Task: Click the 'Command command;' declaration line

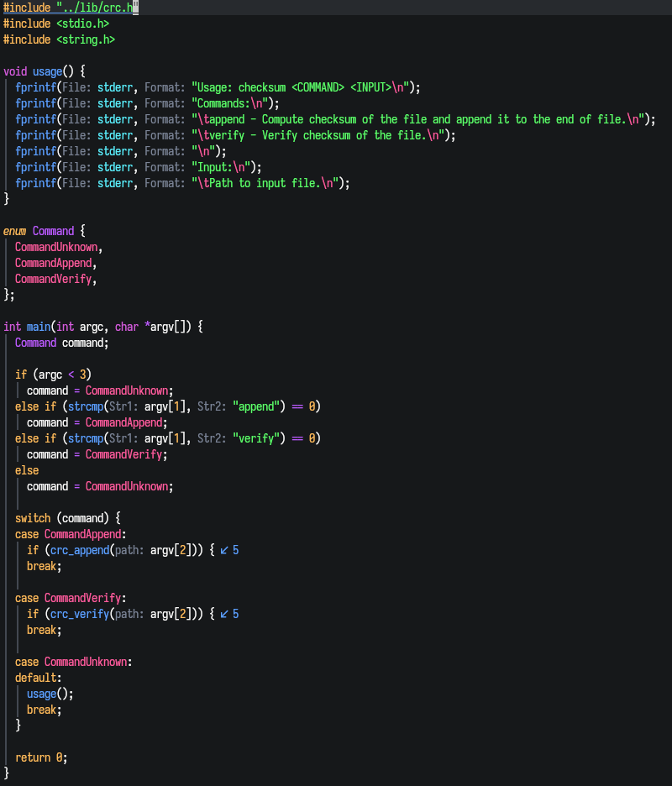Action: click(x=61, y=343)
